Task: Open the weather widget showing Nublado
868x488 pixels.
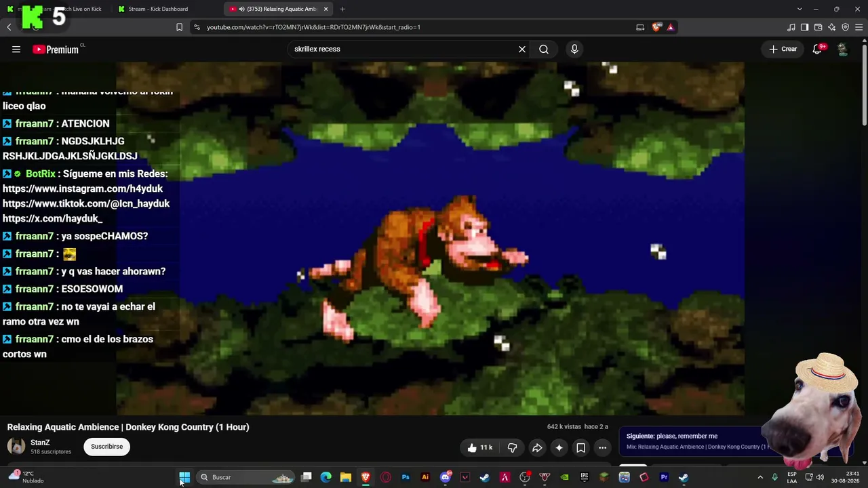Action: [25, 477]
